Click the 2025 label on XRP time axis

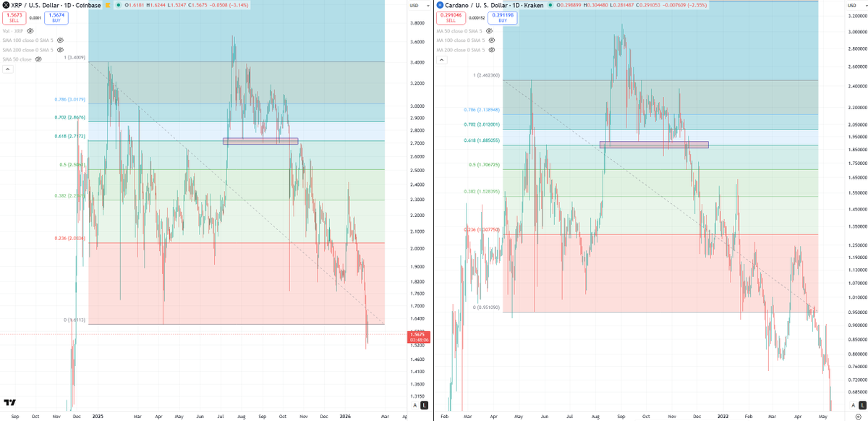tap(97, 417)
